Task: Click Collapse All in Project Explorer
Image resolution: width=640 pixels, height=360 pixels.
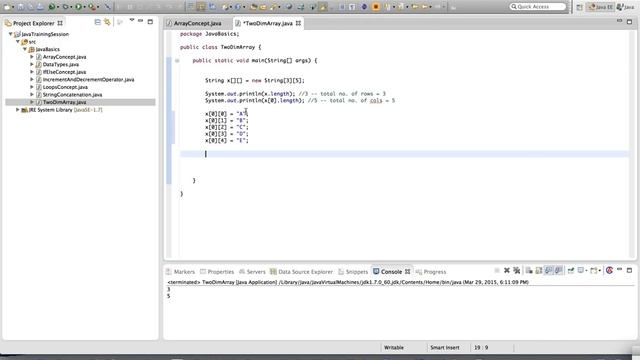Action: [x=98, y=22]
